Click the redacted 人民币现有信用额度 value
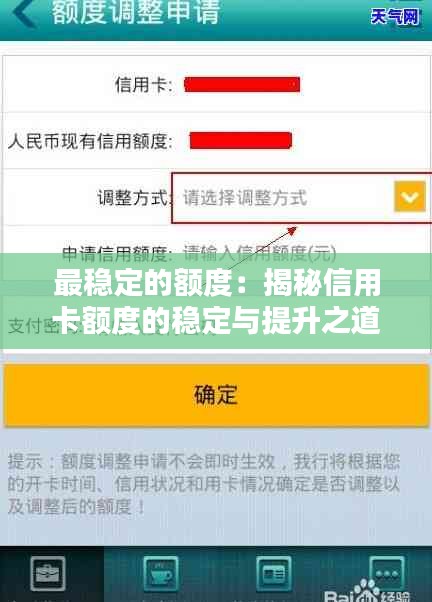Image resolution: width=432 pixels, height=602 pixels. point(241,141)
